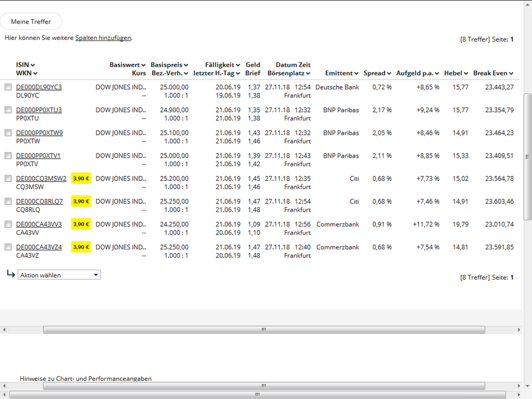Open the Spread column sort arrow
The height and width of the screenshot is (399, 532).
tap(389, 74)
